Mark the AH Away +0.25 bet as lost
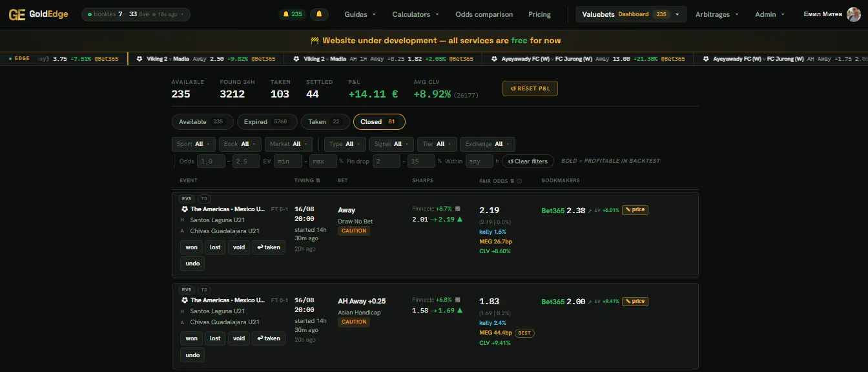 [215, 338]
